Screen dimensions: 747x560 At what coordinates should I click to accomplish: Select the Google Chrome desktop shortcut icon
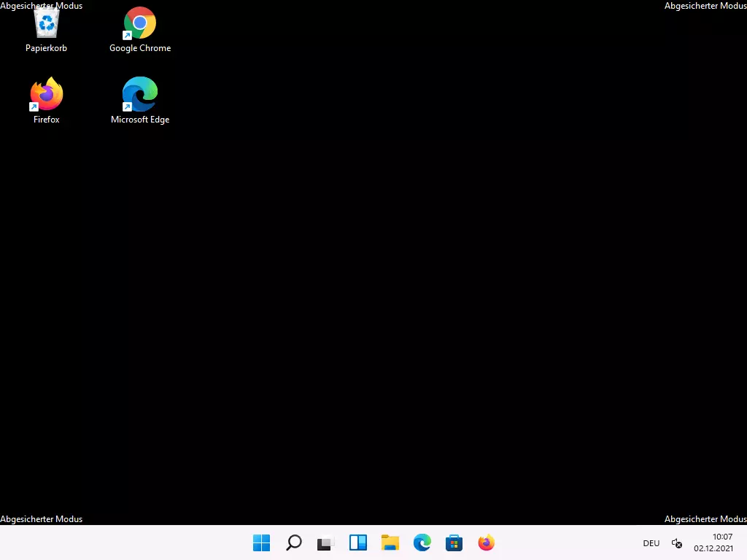coord(139,23)
